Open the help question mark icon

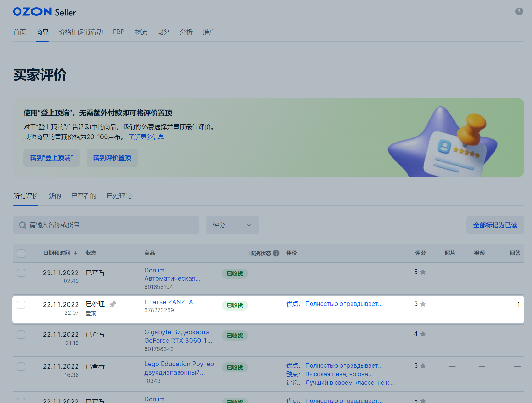tap(519, 11)
